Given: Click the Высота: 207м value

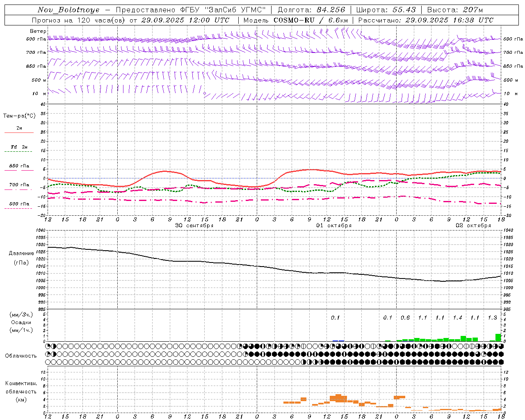Looking at the screenshot, I should [455, 10].
